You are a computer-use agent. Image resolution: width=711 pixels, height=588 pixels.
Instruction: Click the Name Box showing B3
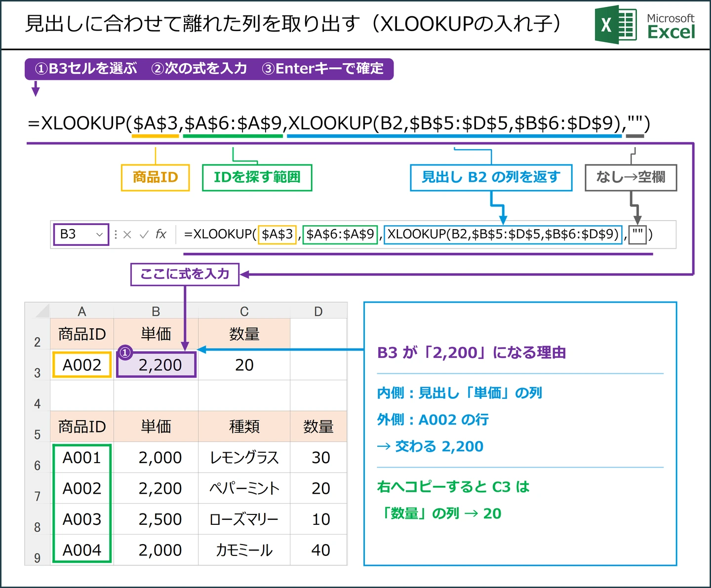[81, 234]
